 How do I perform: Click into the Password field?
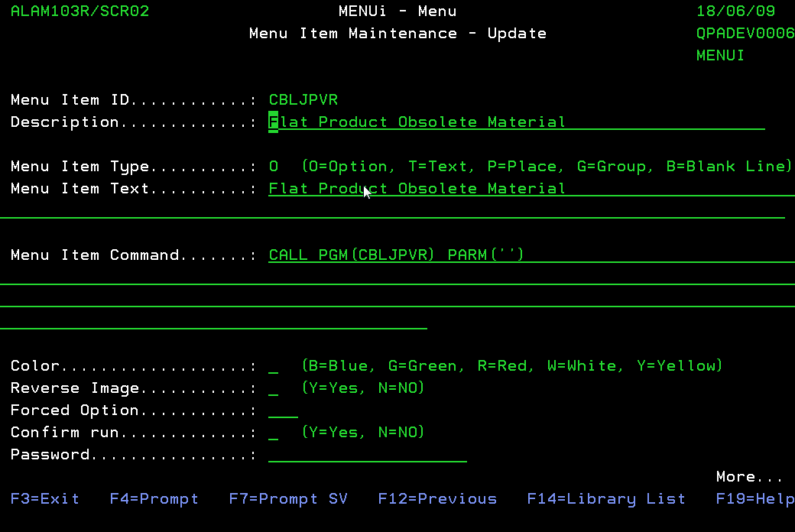[x=367, y=455]
